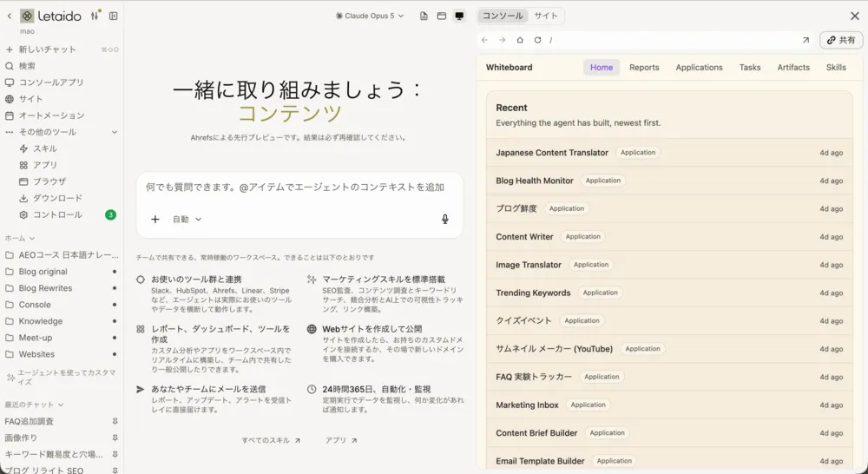This screenshot has width=868, height=474.
Task: Reload the console page
Action: [x=537, y=40]
